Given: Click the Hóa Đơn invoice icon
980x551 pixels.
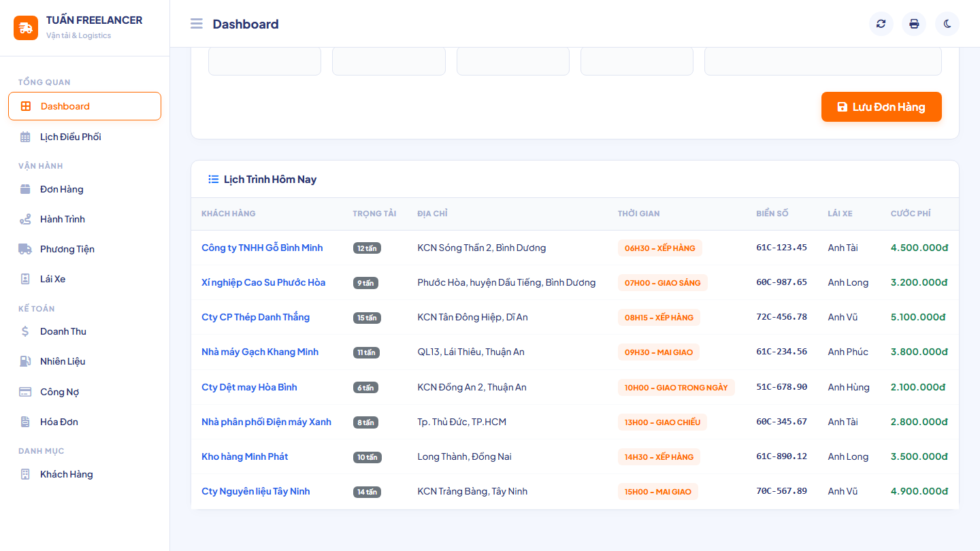Looking at the screenshot, I should coord(25,422).
